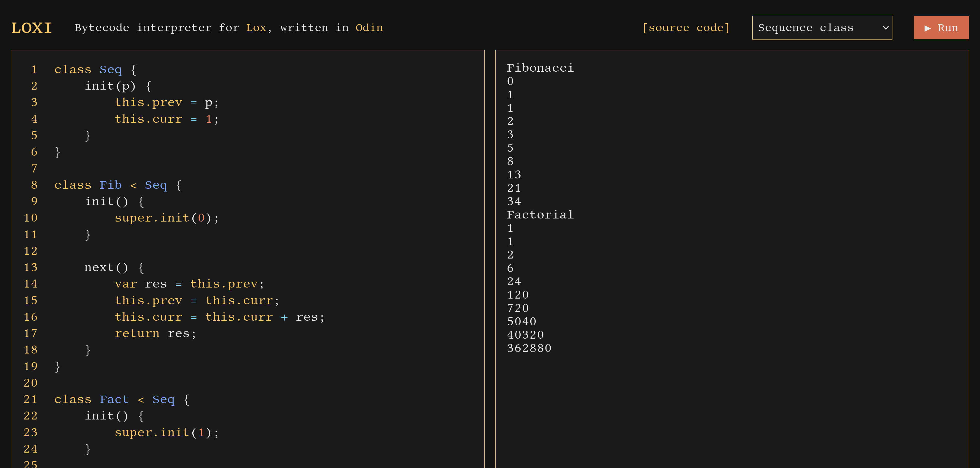This screenshot has width=980, height=468.
Task: Click the Factorial output heading
Action: click(540, 215)
